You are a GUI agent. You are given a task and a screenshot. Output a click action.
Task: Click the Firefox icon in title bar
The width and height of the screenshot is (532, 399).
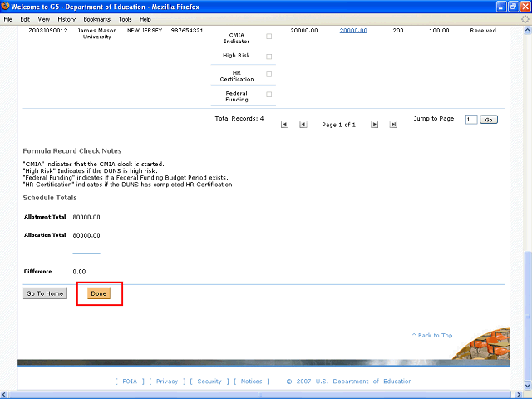click(x=5, y=6)
